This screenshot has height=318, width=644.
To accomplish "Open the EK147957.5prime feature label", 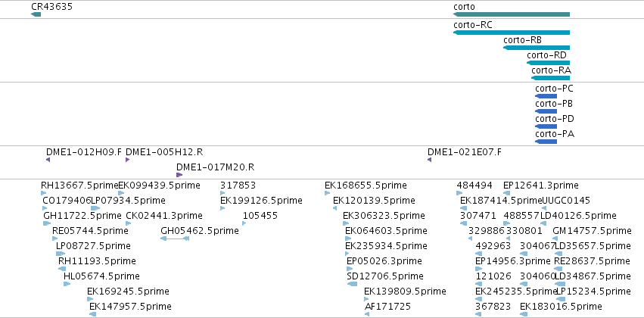I will coord(130,307).
